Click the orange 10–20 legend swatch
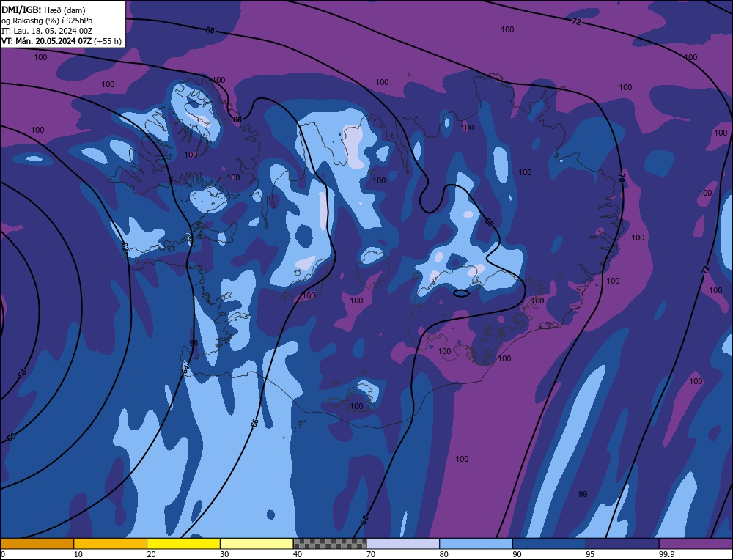The image size is (733, 560). [x=111, y=544]
